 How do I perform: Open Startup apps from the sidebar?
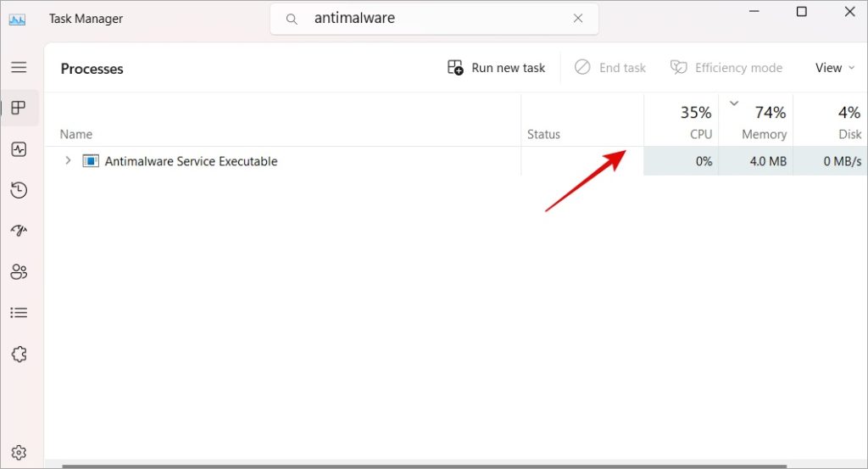click(19, 231)
